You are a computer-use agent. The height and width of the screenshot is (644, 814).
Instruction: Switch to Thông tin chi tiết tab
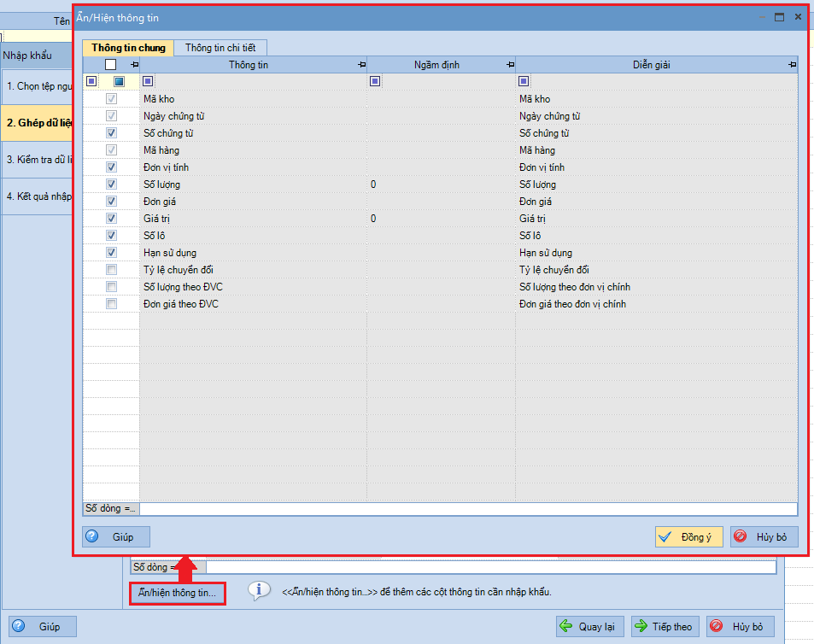click(220, 48)
